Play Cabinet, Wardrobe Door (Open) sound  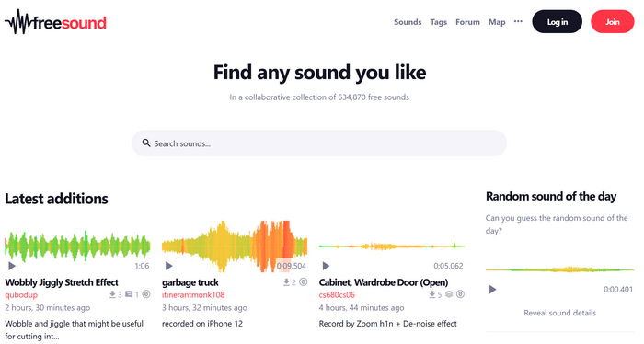[x=326, y=266]
